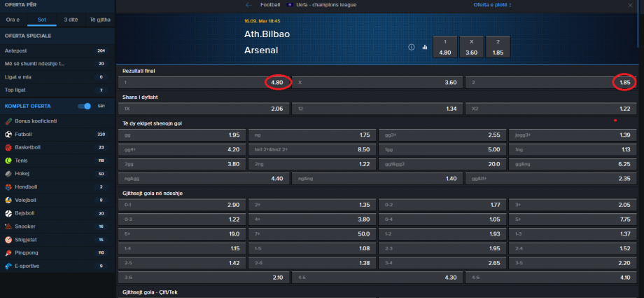
Task: Select total goals 0-1 at 2.90
Action: click(182, 205)
